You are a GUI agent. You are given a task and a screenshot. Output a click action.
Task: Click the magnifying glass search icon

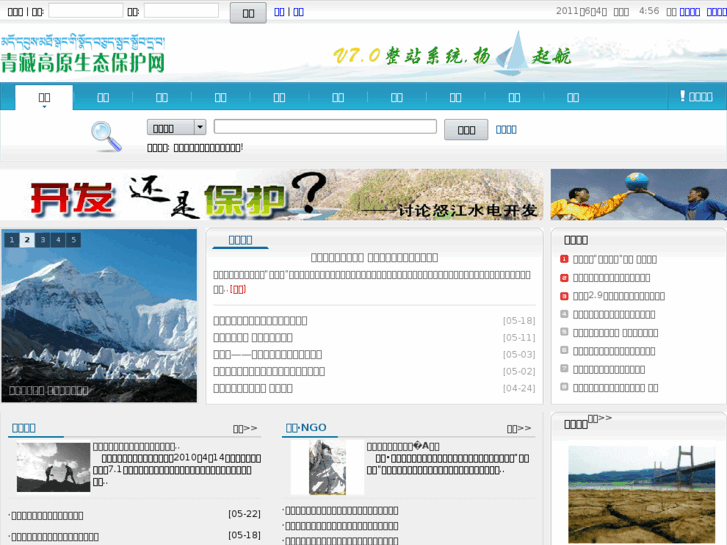click(106, 136)
